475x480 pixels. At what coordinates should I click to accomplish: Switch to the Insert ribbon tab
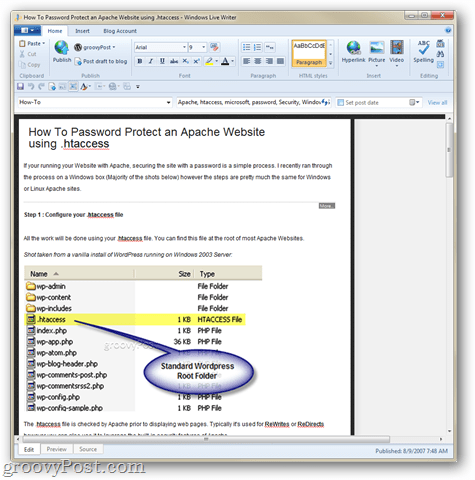(82, 31)
